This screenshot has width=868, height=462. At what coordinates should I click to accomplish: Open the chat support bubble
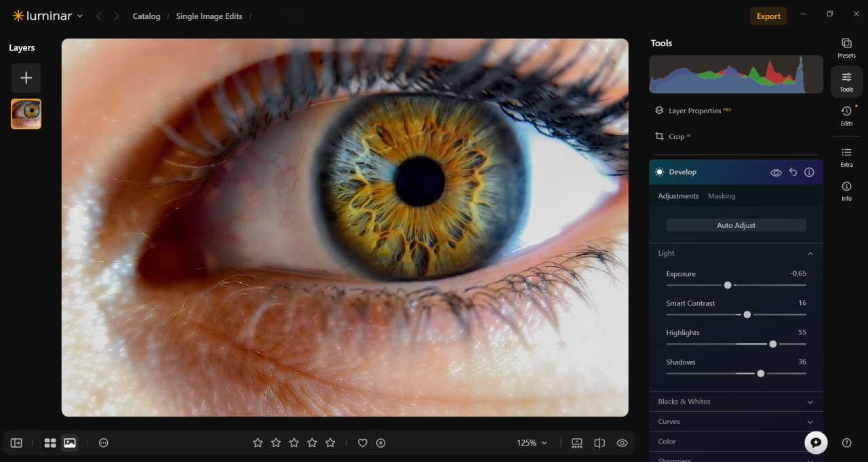pos(816,442)
